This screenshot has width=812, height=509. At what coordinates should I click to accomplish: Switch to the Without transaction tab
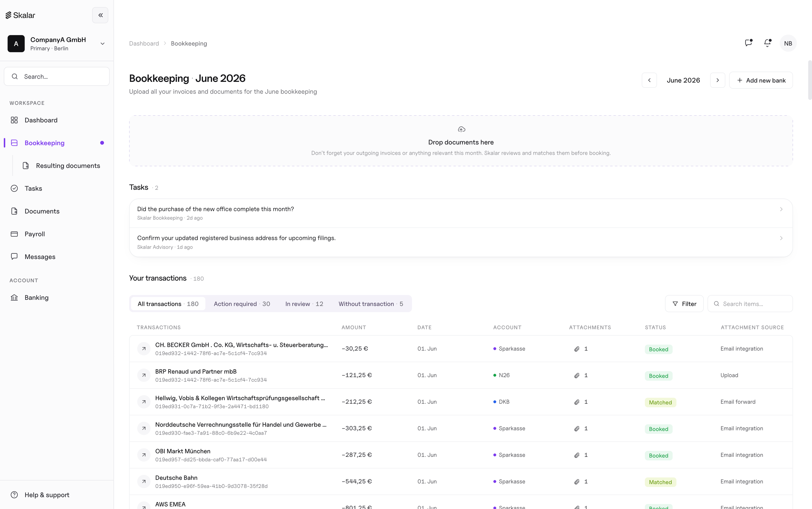(371, 304)
